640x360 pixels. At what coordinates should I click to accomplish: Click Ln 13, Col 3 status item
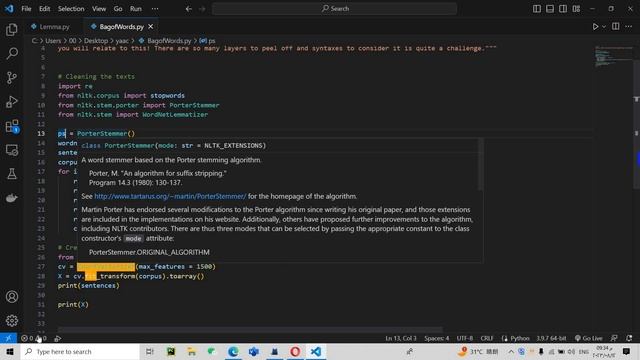(x=401, y=338)
